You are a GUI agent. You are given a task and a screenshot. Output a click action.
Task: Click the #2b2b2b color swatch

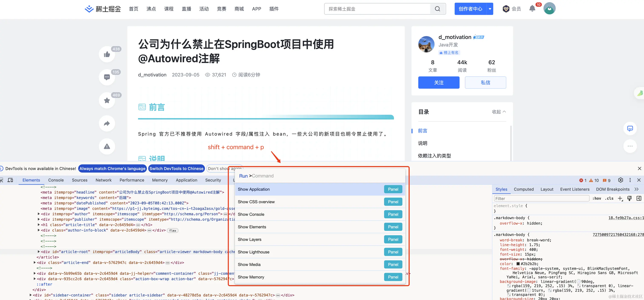click(x=518, y=264)
